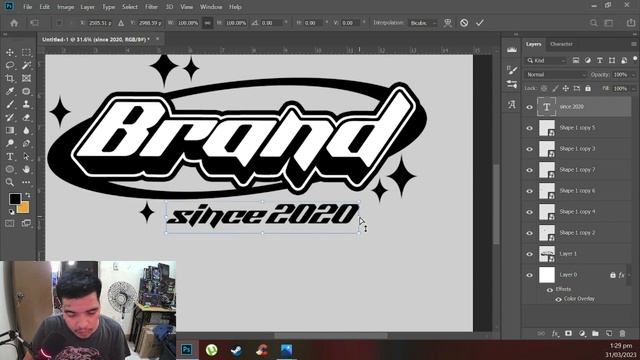This screenshot has height=360, width=640.
Task: Select the Magic Wand tool
Action: (x=26, y=65)
